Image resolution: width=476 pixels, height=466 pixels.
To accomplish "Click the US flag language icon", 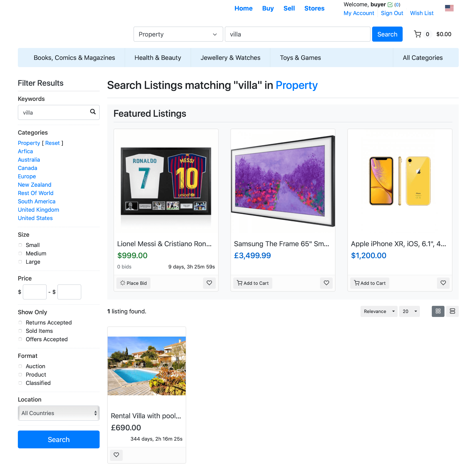I will pos(449,8).
